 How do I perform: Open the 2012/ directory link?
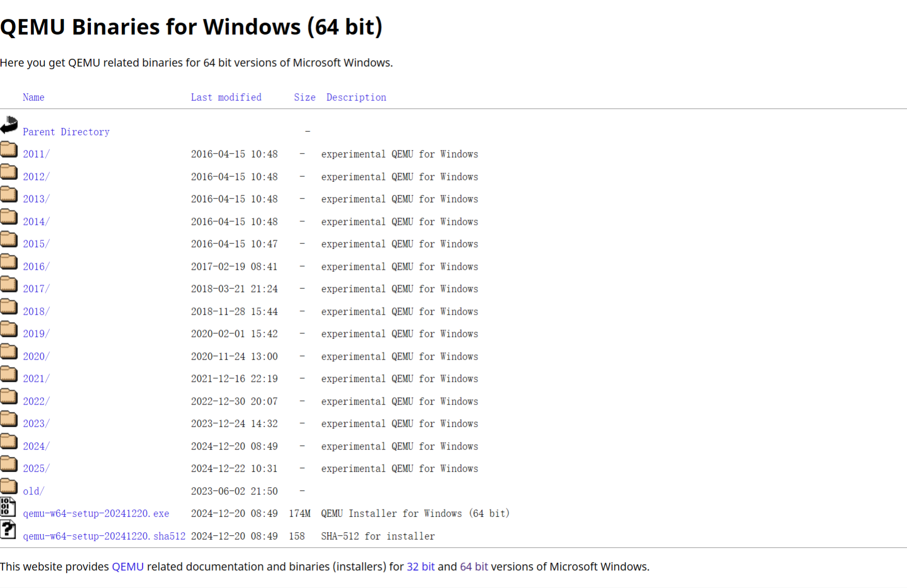click(x=36, y=177)
